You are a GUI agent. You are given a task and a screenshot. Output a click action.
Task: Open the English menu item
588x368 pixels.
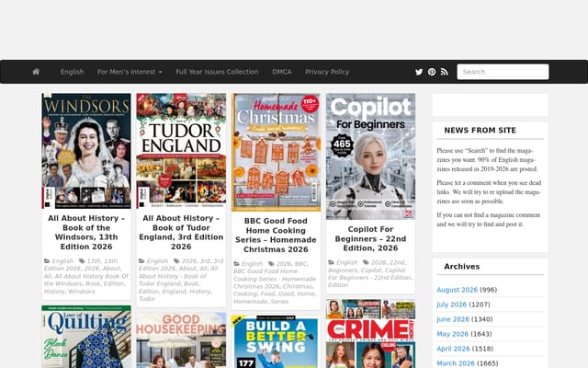tap(72, 72)
